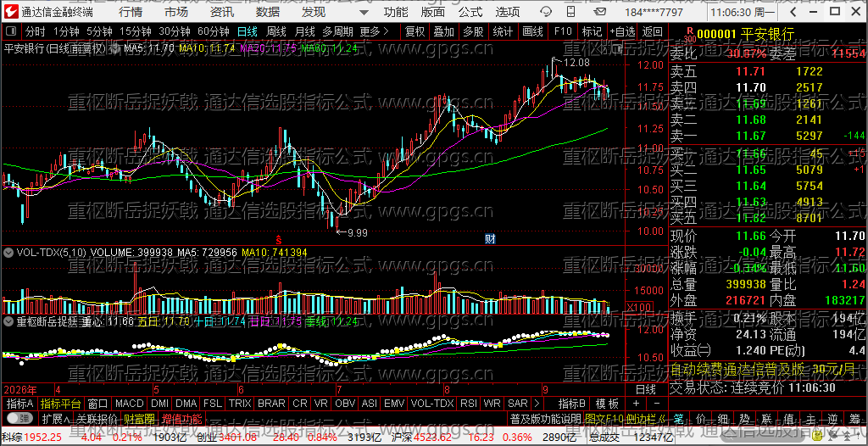Screen dimensions: 868x446
Task: Switch to 分时 chart period
Action: pyautogui.click(x=36, y=31)
